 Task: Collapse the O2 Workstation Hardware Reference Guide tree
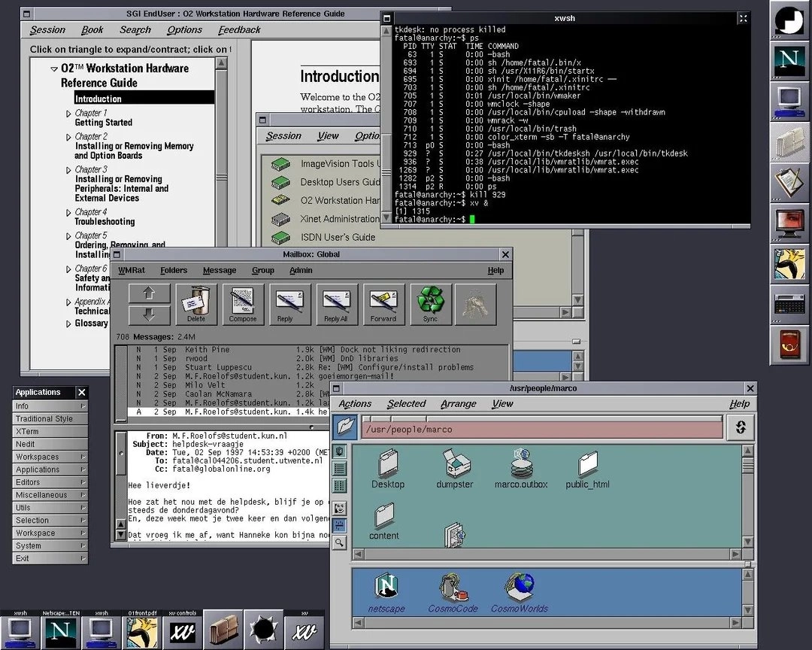54,68
